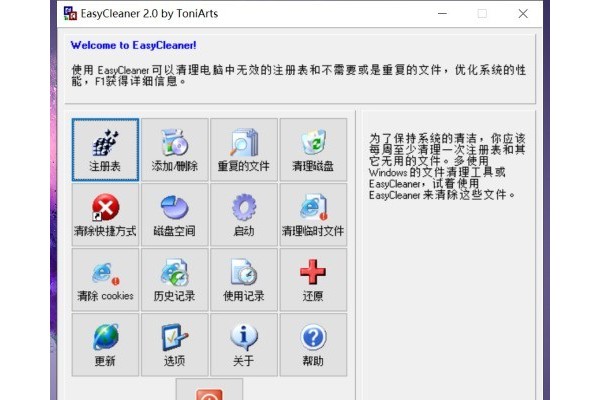The image size is (600, 400).
Task: Select 清除快捷方式 shortcut cleaner
Action: tap(105, 215)
